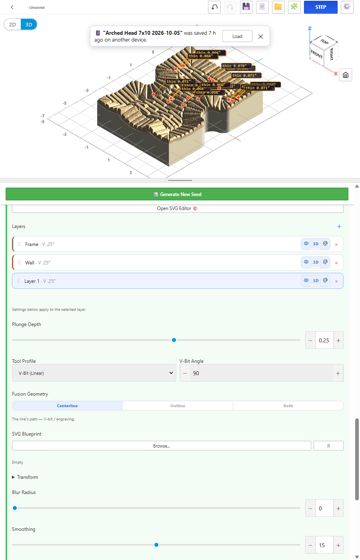Dismiss the Arched Head saved notification
The image size is (360, 560).
click(x=261, y=36)
